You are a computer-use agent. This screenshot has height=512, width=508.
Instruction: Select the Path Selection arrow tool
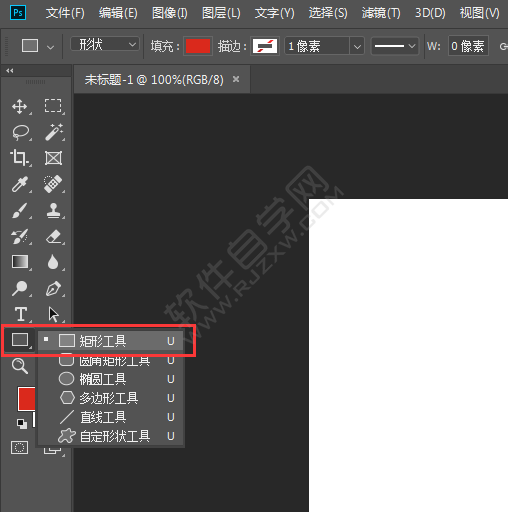[53, 314]
